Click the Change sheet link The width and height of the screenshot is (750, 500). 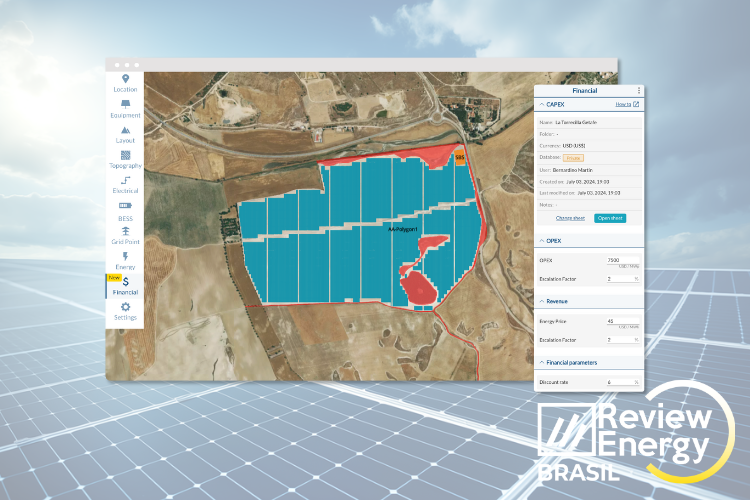coord(570,218)
